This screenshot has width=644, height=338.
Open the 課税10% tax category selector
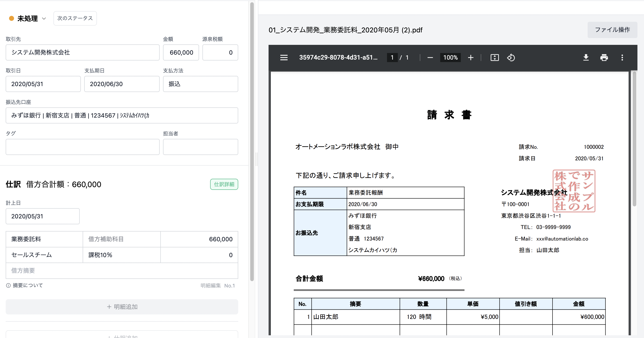coord(122,255)
